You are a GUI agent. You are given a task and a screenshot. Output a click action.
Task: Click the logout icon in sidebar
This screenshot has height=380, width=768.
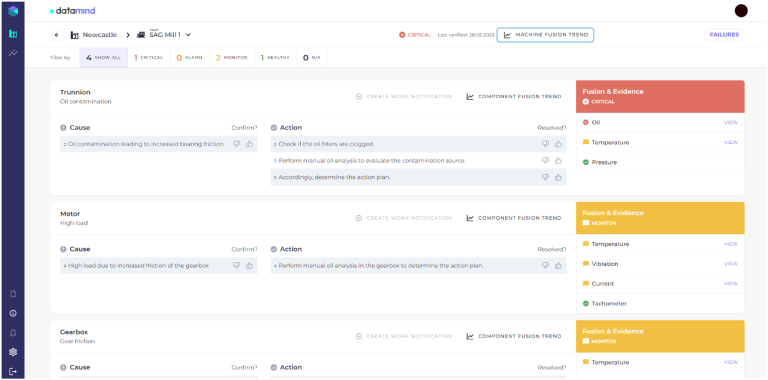click(13, 372)
